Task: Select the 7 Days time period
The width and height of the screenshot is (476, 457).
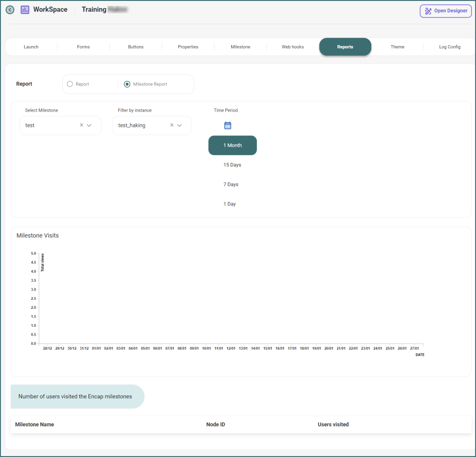Action: [x=231, y=185]
